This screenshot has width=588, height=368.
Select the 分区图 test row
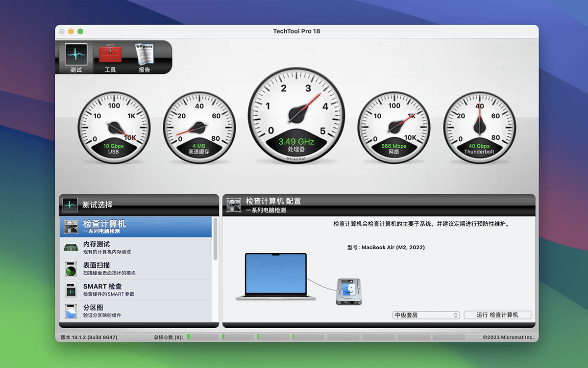[136, 311]
